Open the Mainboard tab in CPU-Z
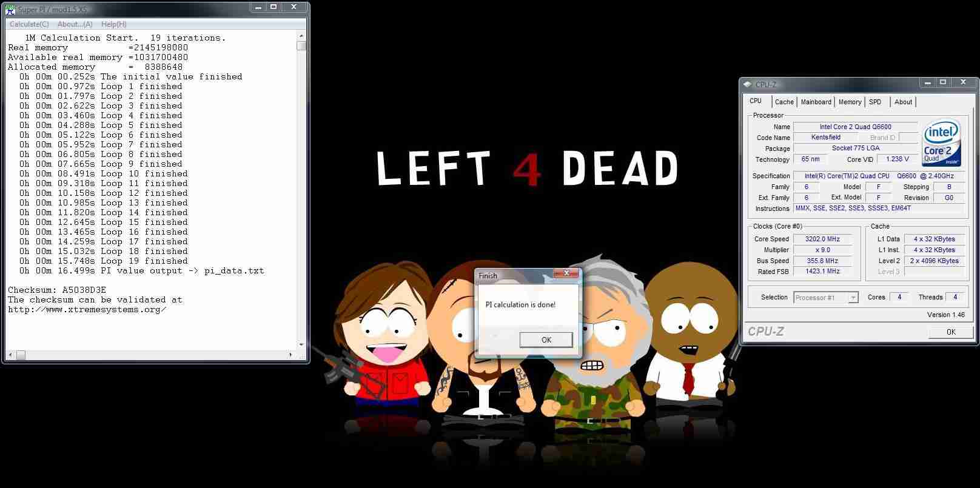This screenshot has width=980, height=488. (x=816, y=102)
